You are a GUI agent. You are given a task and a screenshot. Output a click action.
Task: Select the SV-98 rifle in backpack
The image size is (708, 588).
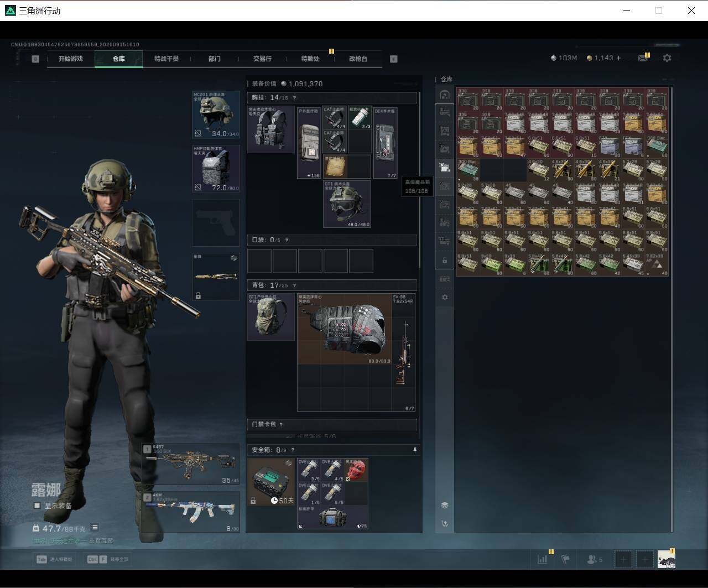click(403, 352)
